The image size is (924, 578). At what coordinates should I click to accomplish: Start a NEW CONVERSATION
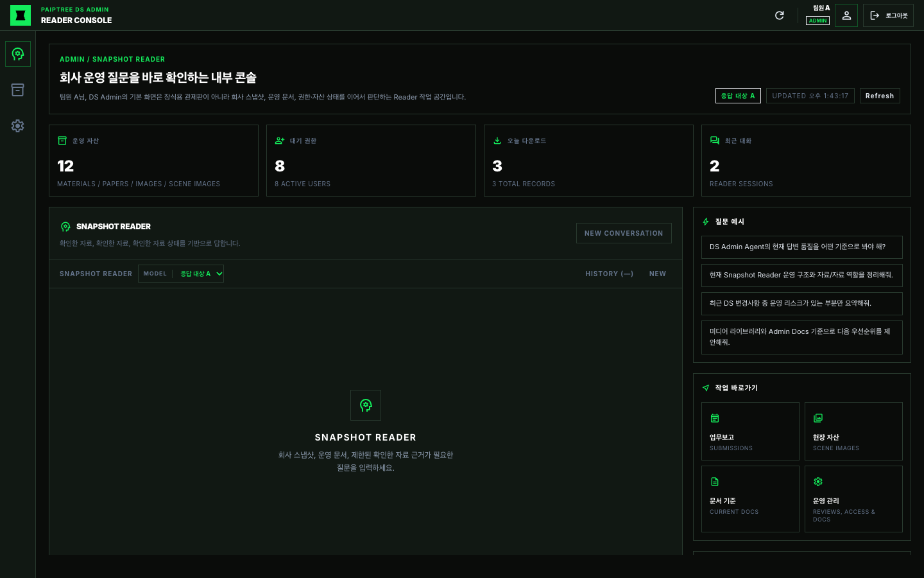(624, 233)
